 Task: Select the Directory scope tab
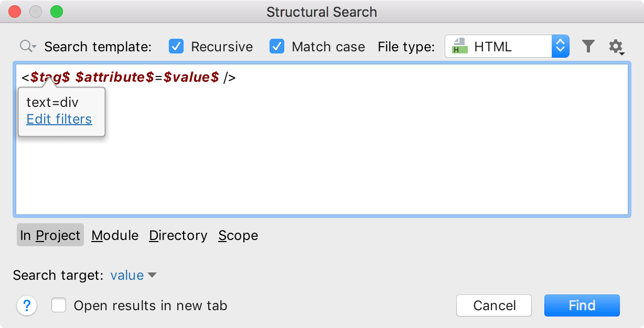[178, 235]
